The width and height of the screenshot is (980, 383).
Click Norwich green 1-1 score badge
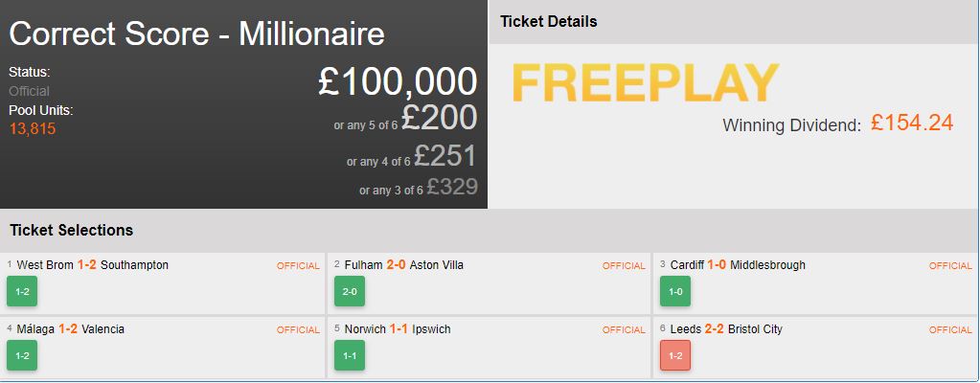tap(349, 355)
